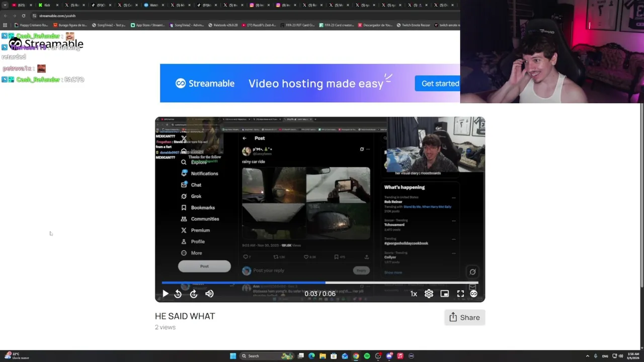The width and height of the screenshot is (644, 362).
Task: Rewind the video ten seconds
Action: pyautogui.click(x=178, y=294)
